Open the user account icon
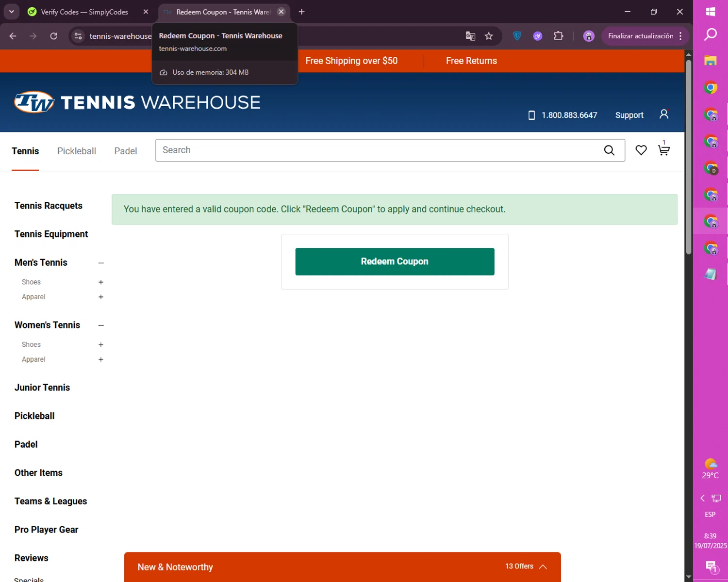Viewport: 728px width, 582px height. click(664, 114)
